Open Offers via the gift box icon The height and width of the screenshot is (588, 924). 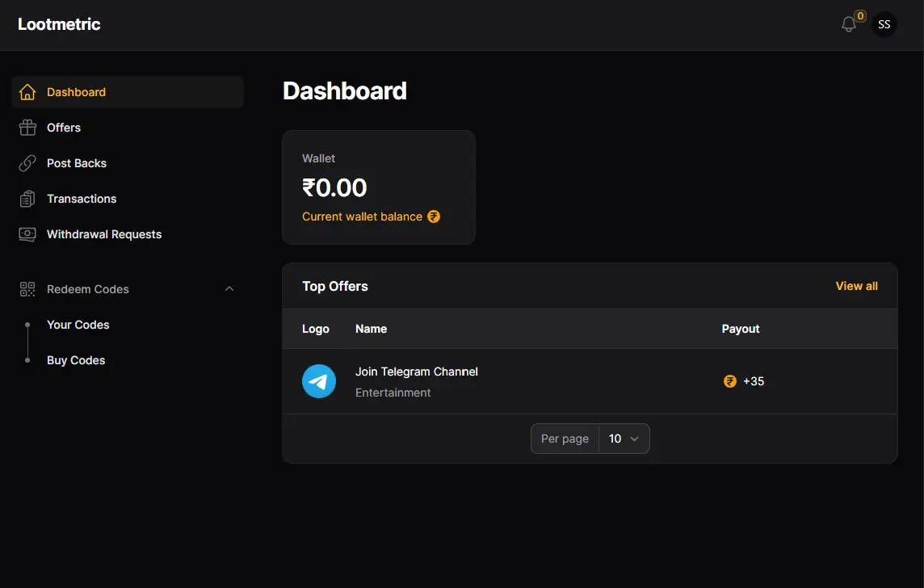27,128
